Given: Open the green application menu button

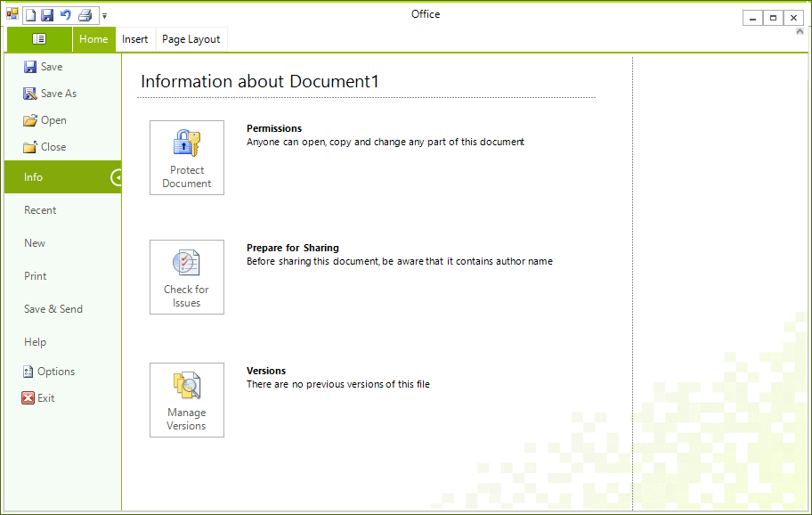Looking at the screenshot, I should click(x=39, y=39).
